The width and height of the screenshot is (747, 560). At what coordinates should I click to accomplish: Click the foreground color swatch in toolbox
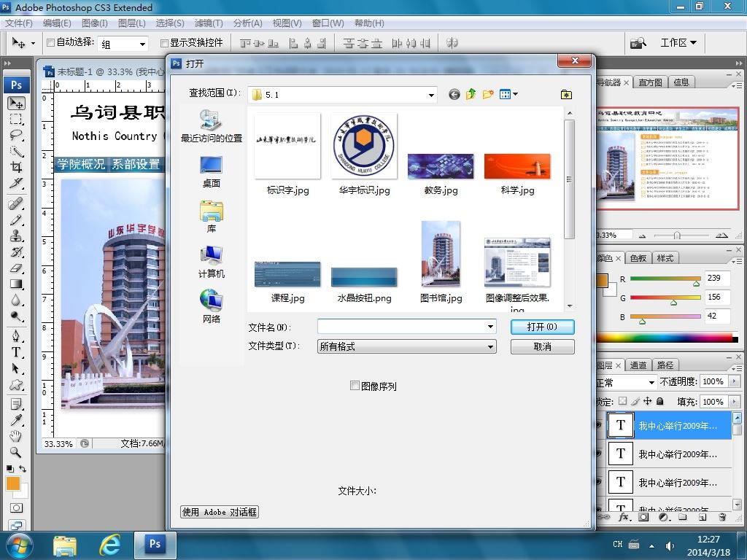[x=13, y=483]
